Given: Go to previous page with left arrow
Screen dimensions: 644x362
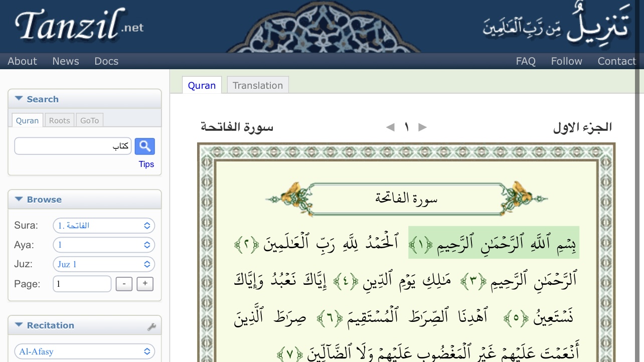Looking at the screenshot, I should tap(390, 127).
